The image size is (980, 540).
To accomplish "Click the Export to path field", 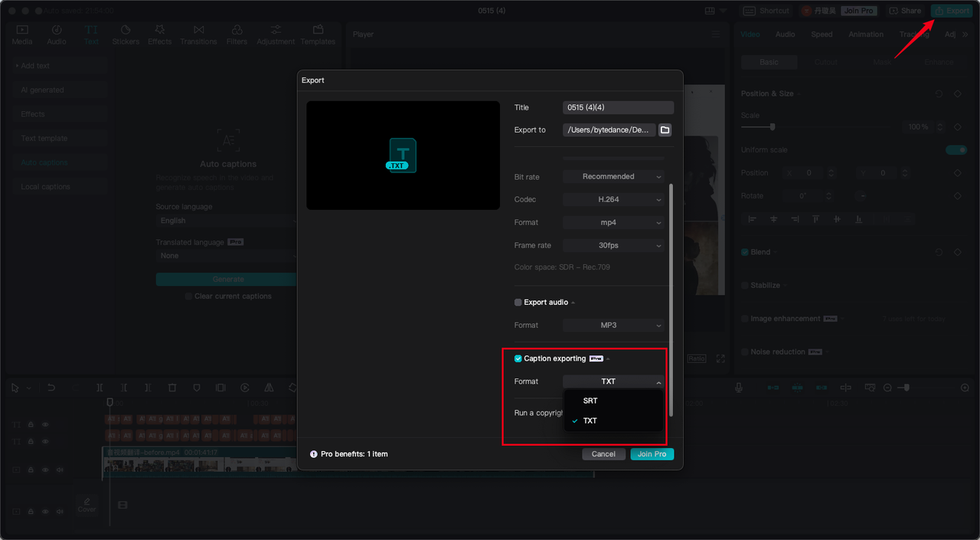I will 609,130.
